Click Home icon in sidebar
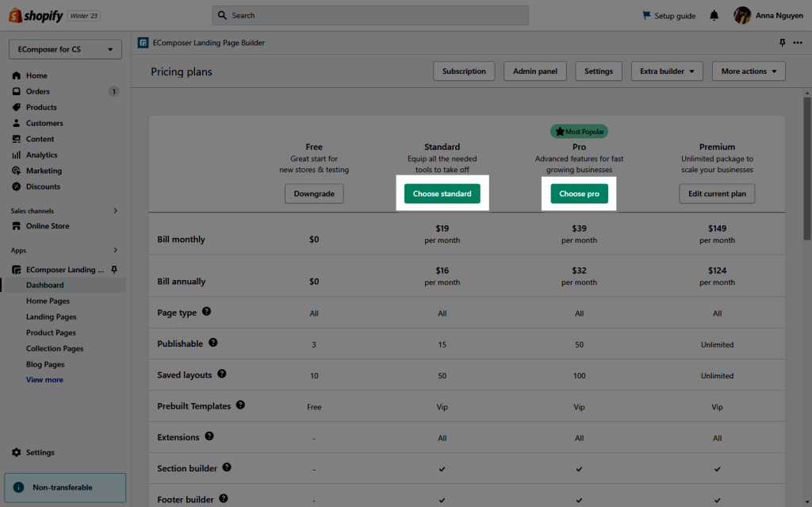Image resolution: width=812 pixels, height=507 pixels. [17, 75]
